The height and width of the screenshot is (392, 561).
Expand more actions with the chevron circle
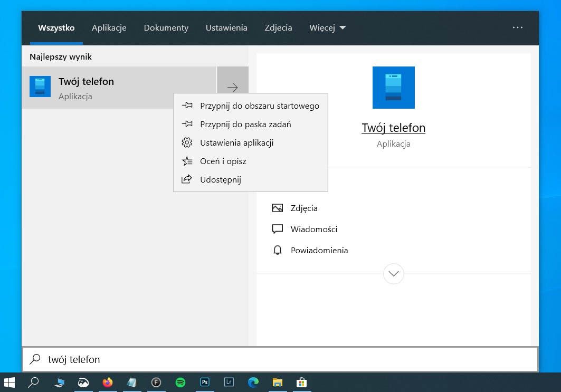394,274
